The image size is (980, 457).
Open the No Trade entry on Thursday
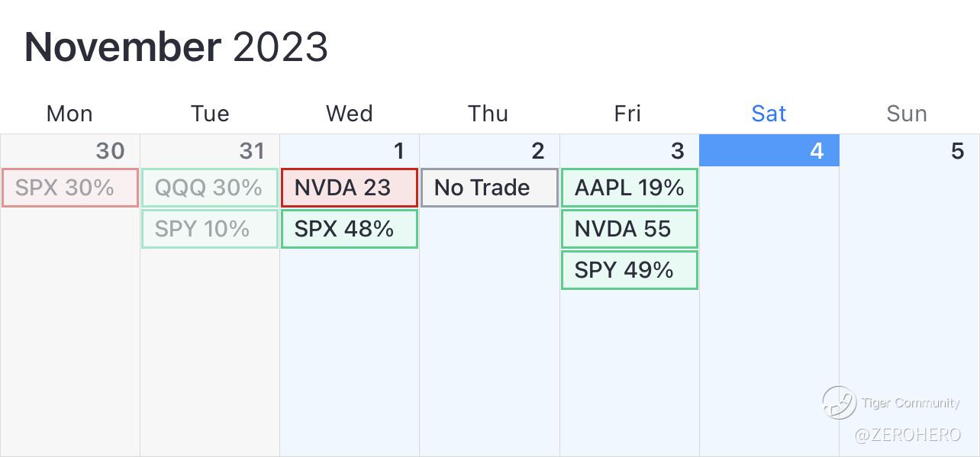point(489,188)
